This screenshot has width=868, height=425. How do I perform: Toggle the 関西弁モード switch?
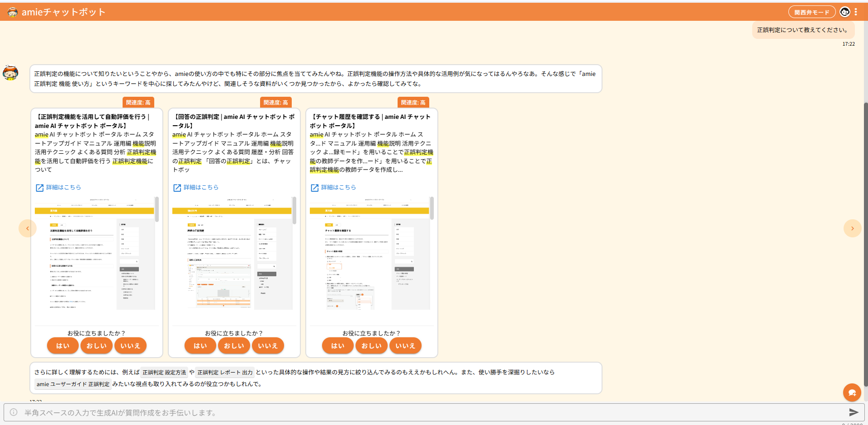coord(811,12)
